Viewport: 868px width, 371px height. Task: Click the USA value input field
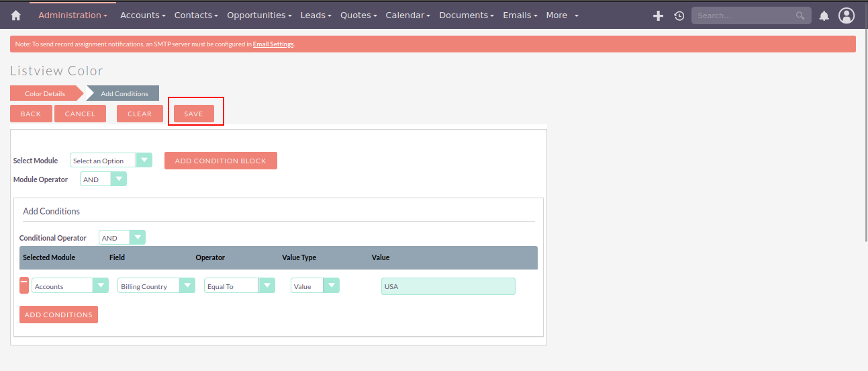click(448, 286)
